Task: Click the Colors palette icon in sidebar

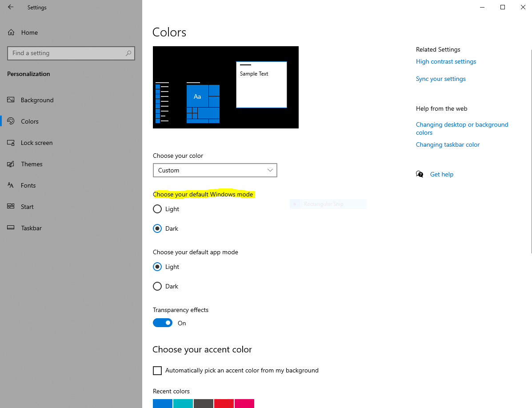Action: (11, 121)
